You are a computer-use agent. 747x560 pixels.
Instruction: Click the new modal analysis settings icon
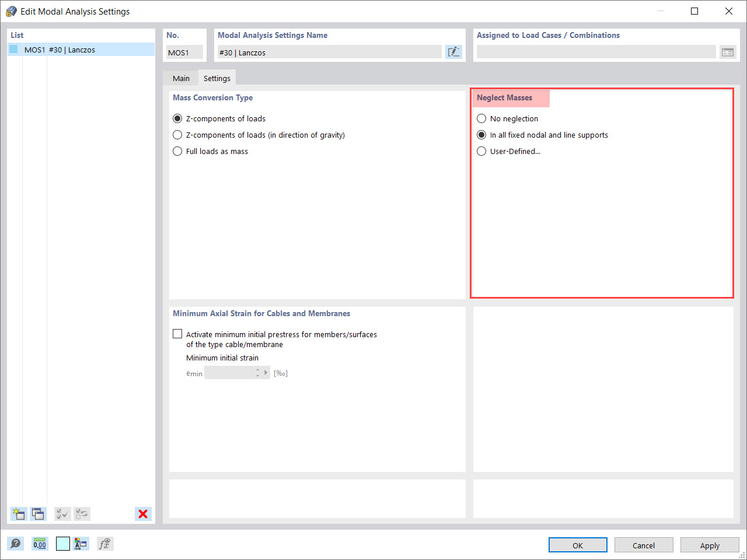point(19,514)
